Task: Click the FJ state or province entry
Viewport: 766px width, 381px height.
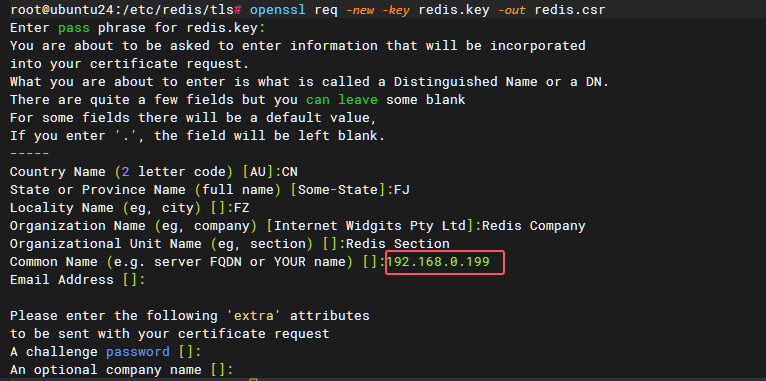Action: [402, 190]
